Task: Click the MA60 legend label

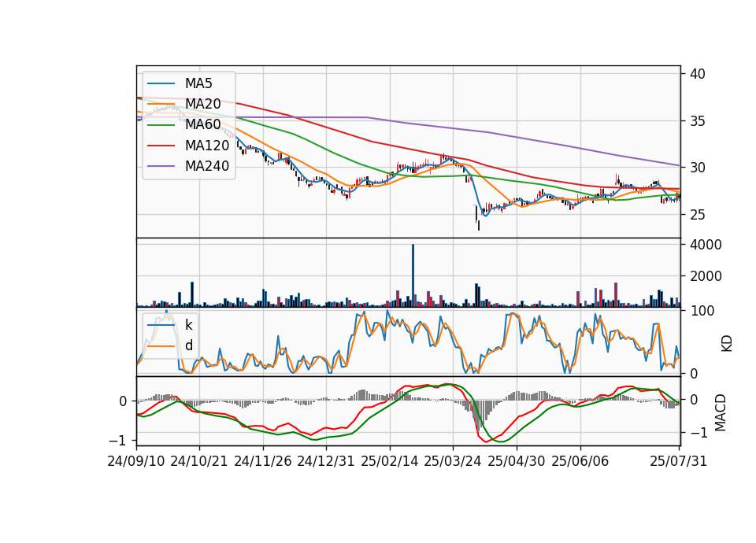Action: click(x=202, y=124)
